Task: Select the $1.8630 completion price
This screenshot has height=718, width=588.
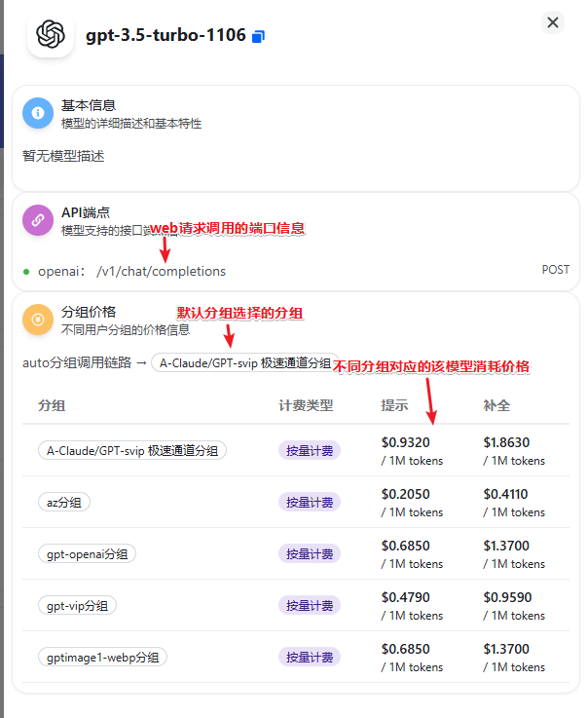Action: coord(506,442)
